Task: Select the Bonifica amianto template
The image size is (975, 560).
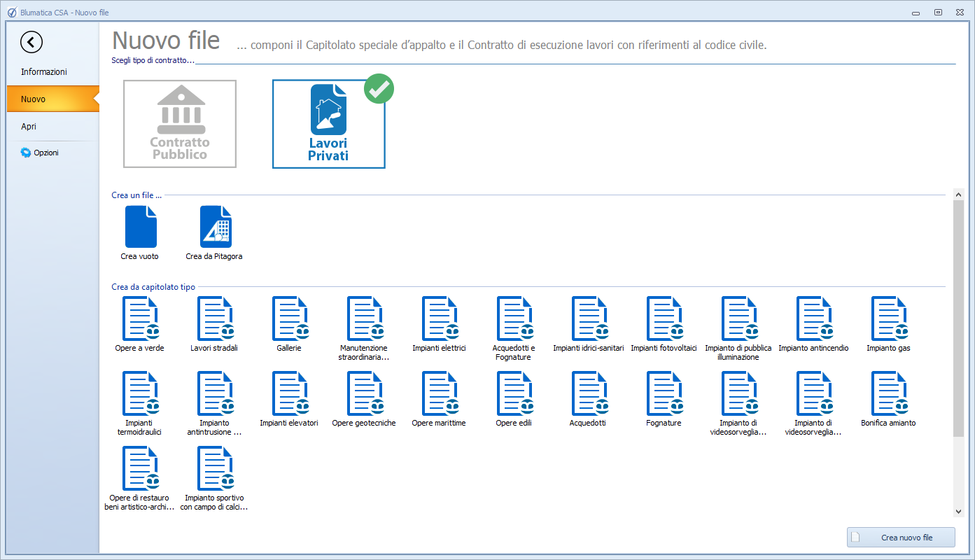Action: coord(888,393)
